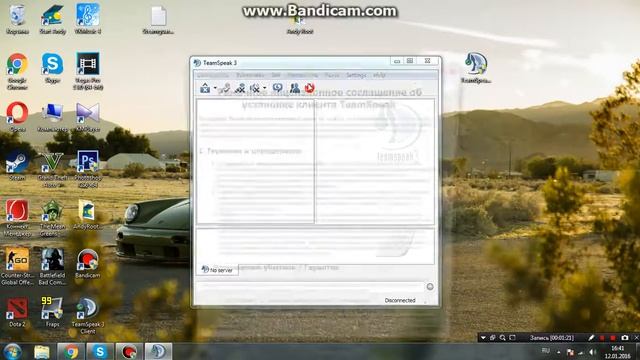Click the emoticon button beside chat input
Viewport: 640px width, 360px height.
pyautogui.click(x=430, y=287)
